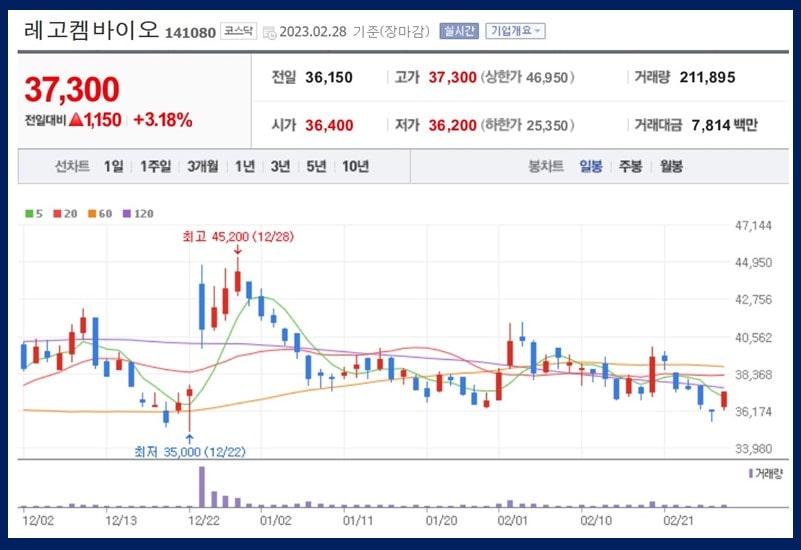Image resolution: width=801 pixels, height=550 pixels.
Task: Click the calendar icon beside 2023.02.28
Action: tap(269, 33)
